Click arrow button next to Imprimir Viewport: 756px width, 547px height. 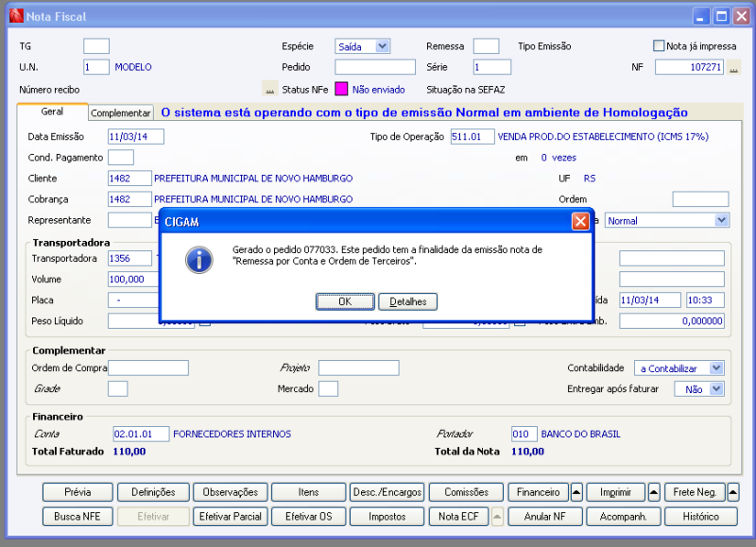654,492
